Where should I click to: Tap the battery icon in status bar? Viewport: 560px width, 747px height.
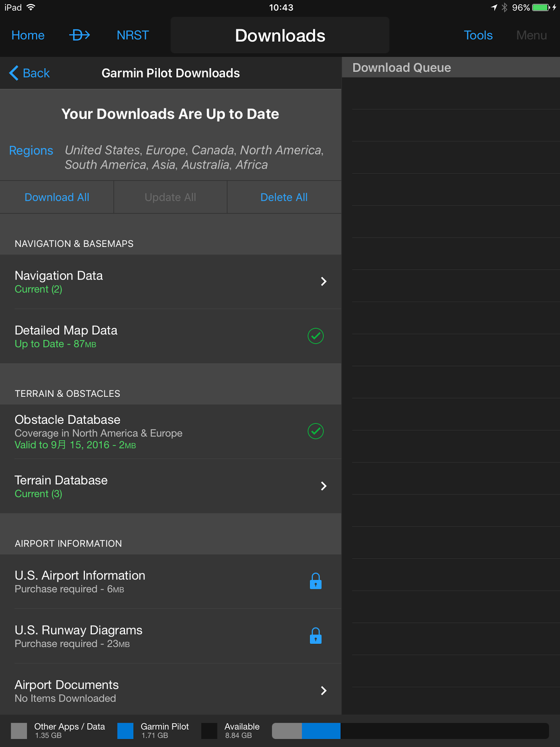pos(541,7)
